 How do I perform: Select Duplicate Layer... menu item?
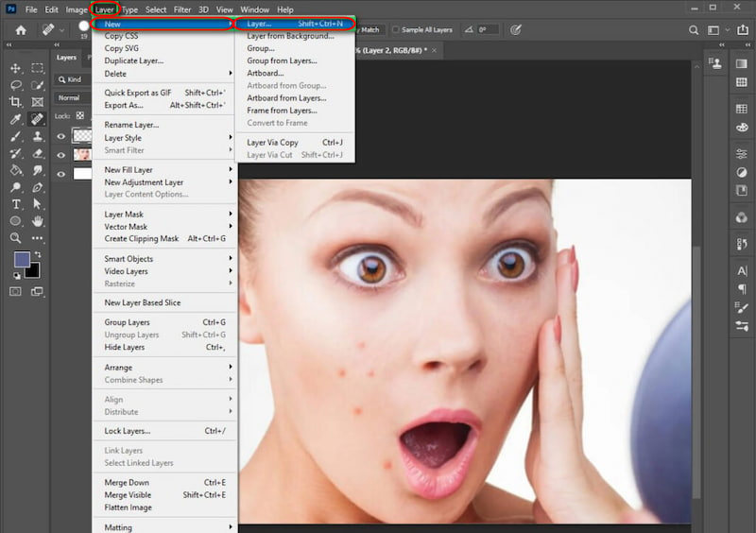click(x=164, y=60)
